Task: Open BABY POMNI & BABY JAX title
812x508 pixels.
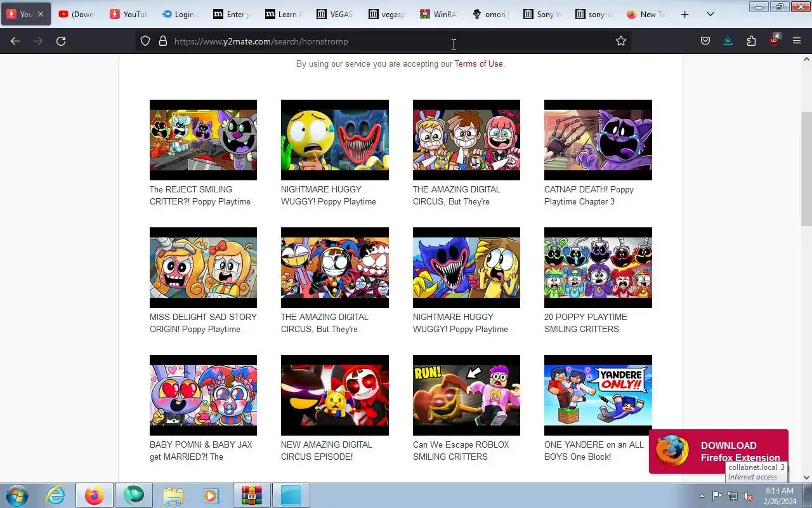Action: (x=200, y=451)
